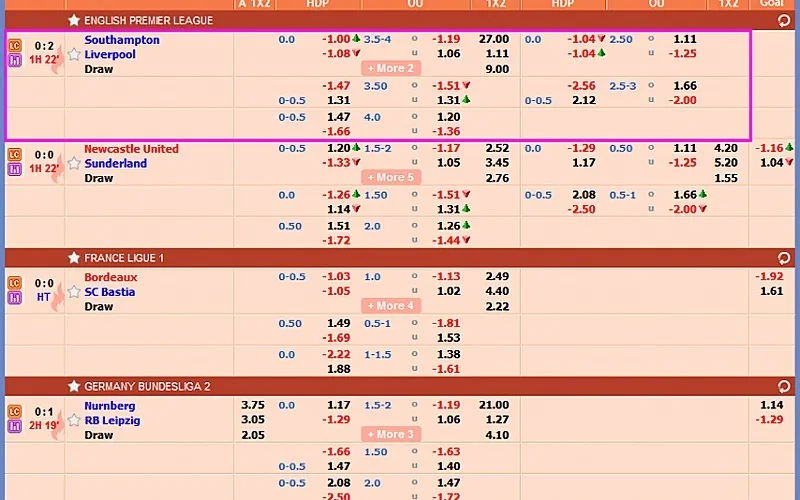Open live centre icon for Southampton match
The image size is (800, 500).
15,46
